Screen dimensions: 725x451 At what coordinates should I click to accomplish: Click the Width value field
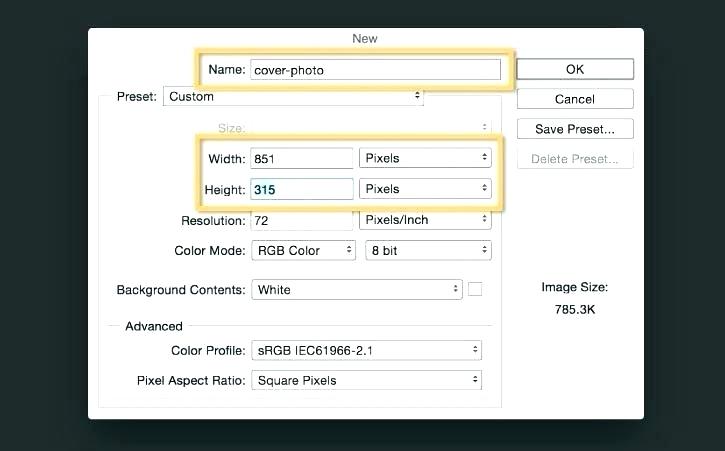(x=302, y=158)
